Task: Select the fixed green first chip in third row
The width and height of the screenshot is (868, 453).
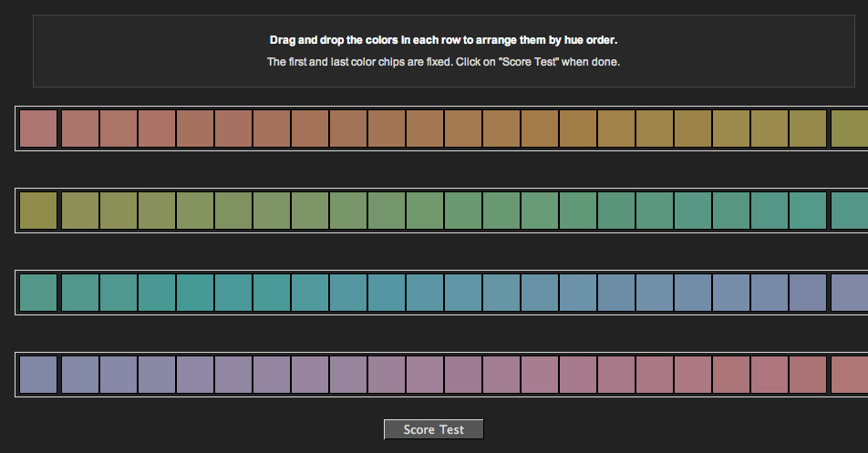Action: (38, 292)
